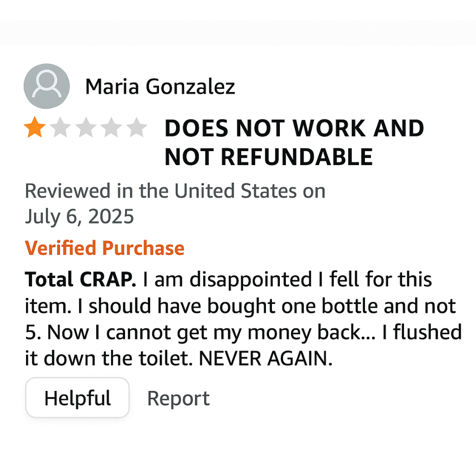The image size is (476, 476).
Task: Click the fifth gray rating star
Action: point(137,128)
